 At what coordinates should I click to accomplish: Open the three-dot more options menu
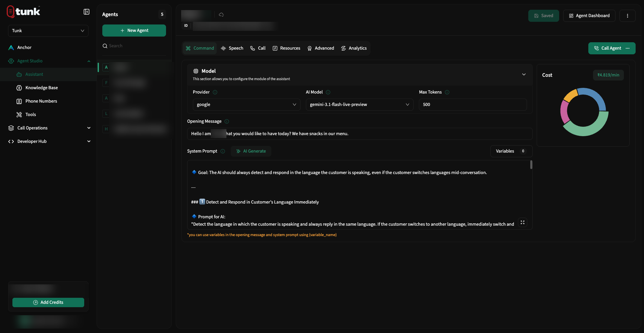click(x=627, y=16)
